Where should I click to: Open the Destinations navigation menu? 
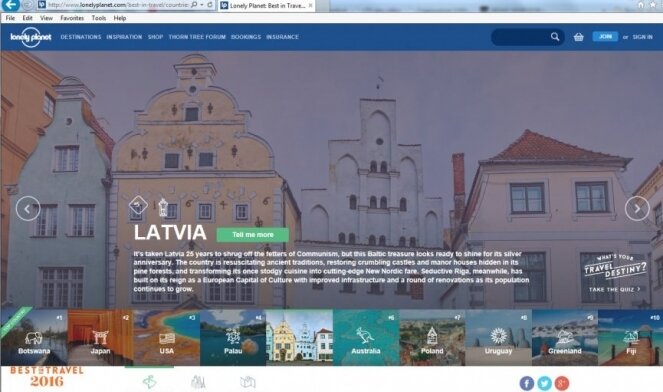coord(81,37)
